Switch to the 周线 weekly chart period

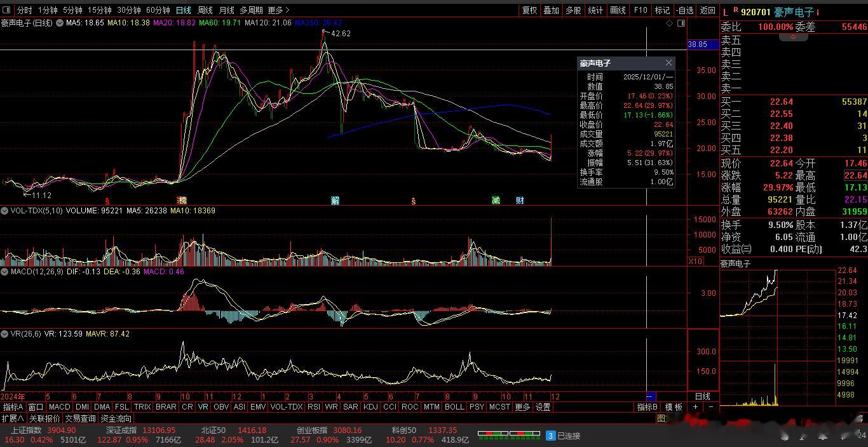click(x=205, y=10)
